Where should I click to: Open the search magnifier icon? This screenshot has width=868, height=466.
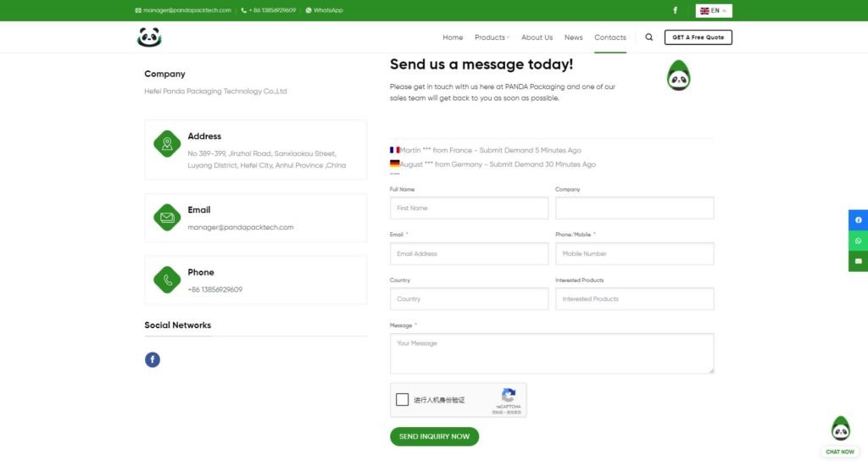coord(649,37)
